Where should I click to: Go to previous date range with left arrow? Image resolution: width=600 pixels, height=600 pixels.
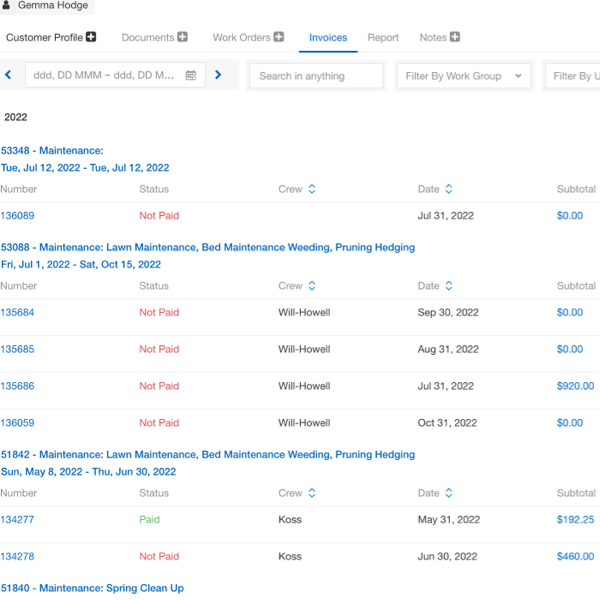tap(8, 75)
